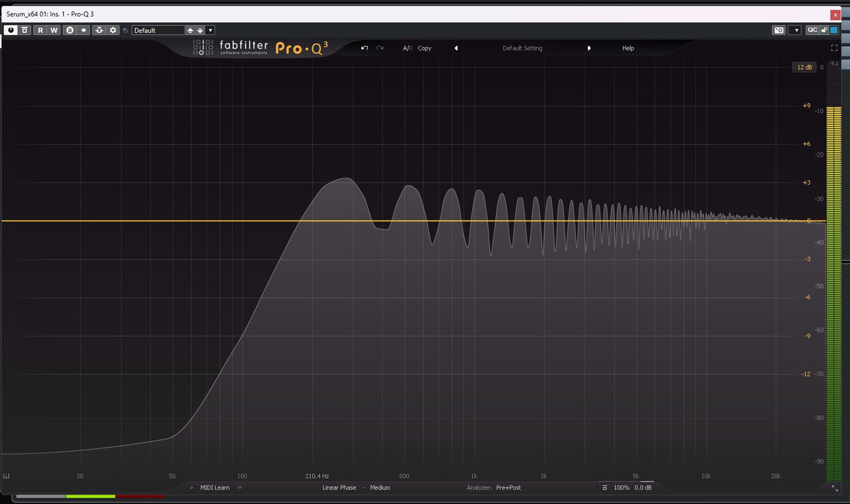Open the Help menu

tap(628, 48)
